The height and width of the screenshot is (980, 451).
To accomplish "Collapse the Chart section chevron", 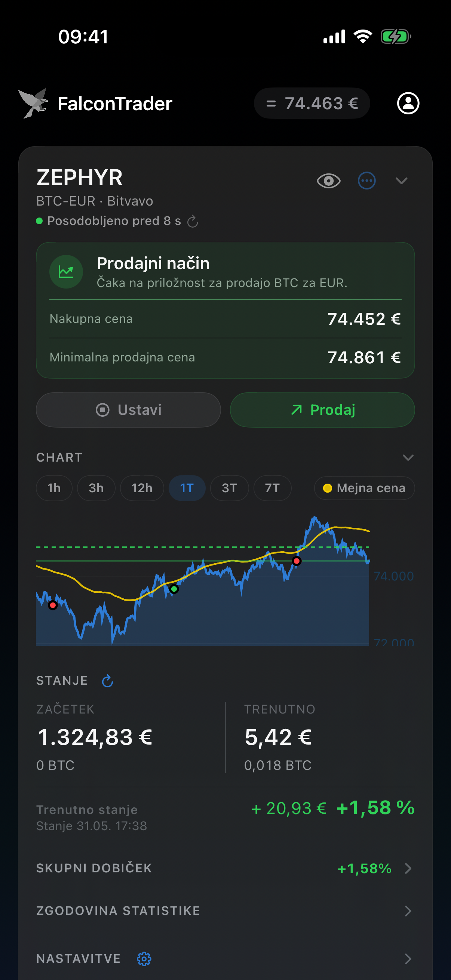I will (408, 457).
